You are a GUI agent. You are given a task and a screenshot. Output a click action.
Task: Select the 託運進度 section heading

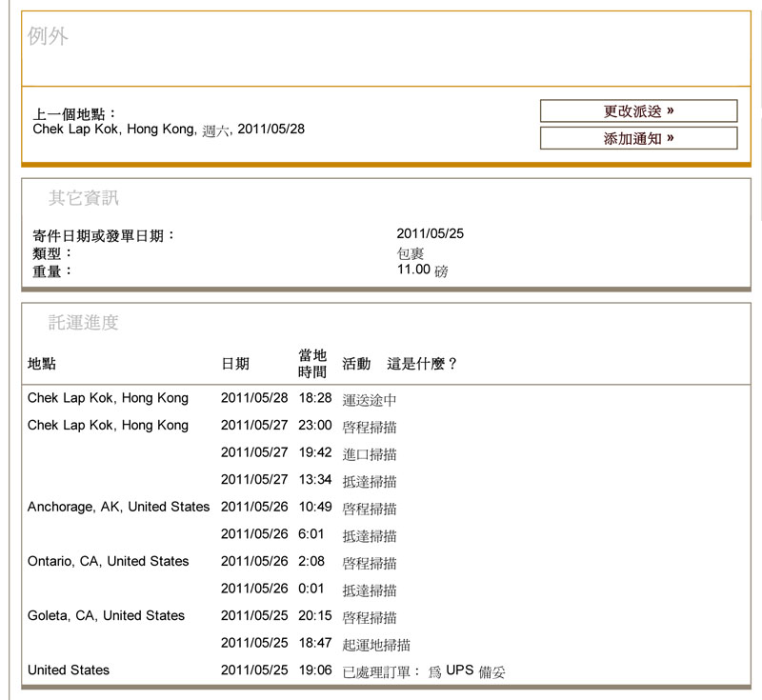click(84, 323)
